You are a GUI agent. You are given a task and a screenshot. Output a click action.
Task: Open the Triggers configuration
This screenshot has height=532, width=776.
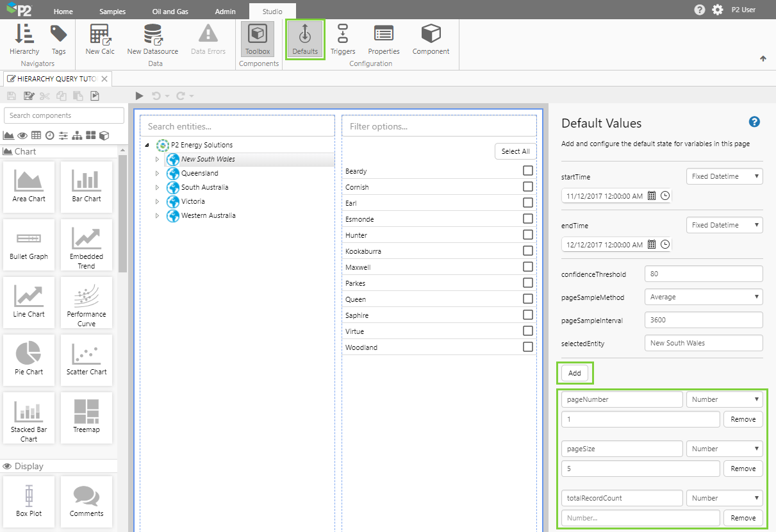click(x=343, y=39)
